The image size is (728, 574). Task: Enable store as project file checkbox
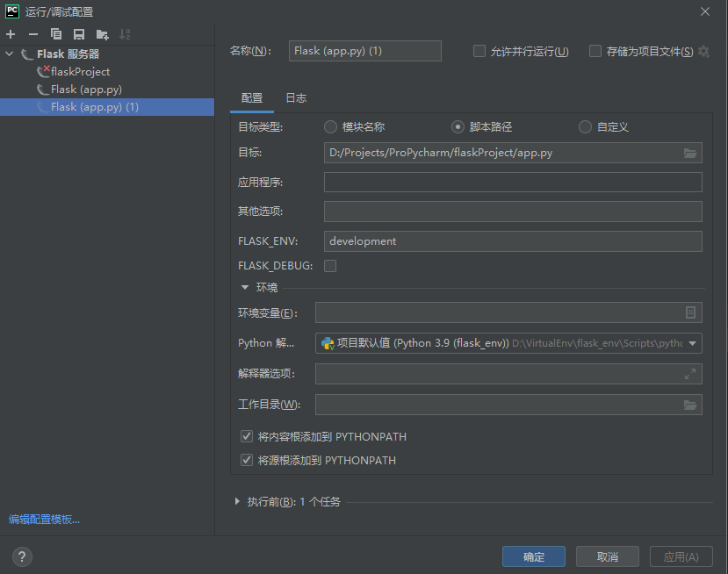pos(595,51)
